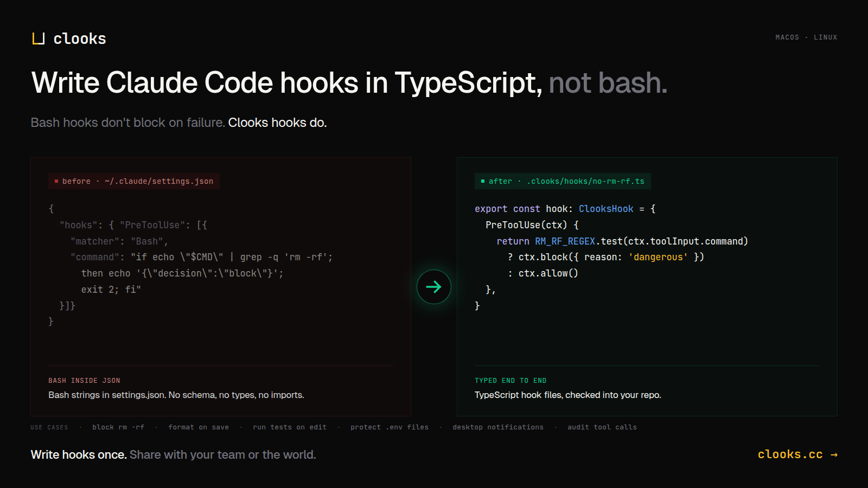Click the 'not bash.' headline text
Screen dimensions: 868x488
[608, 83]
